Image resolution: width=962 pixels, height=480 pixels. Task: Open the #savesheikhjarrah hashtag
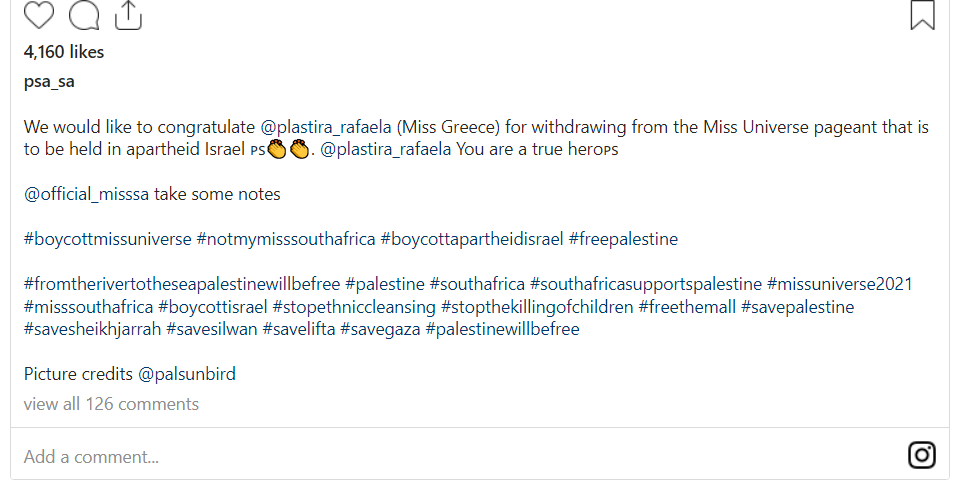(91, 328)
